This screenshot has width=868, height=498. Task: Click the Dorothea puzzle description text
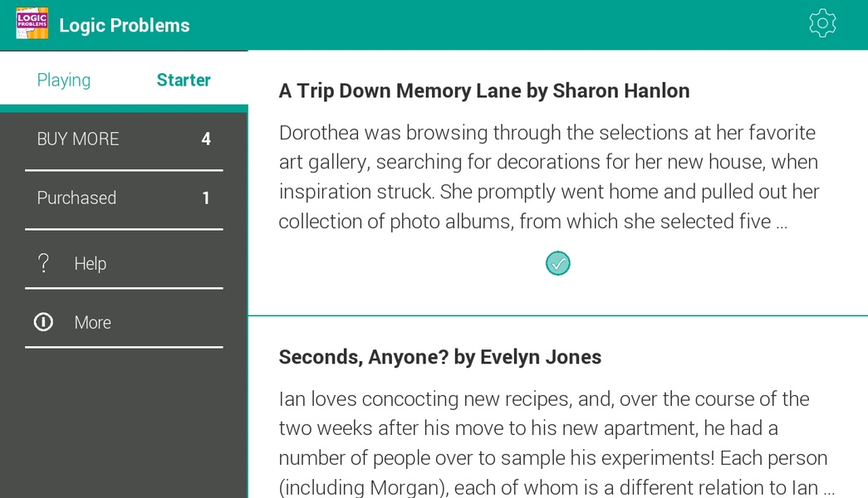pyautogui.click(x=549, y=177)
